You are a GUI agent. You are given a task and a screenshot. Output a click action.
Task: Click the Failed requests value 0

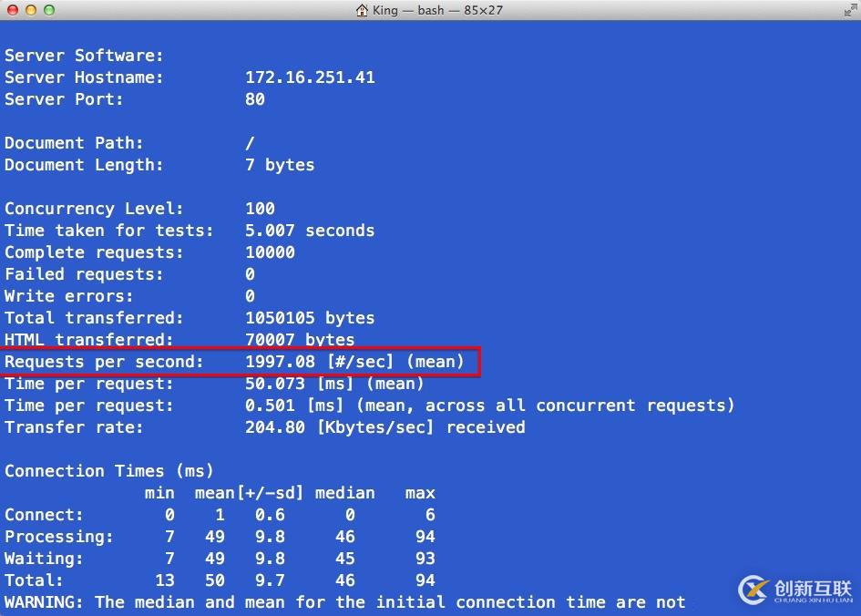250,274
